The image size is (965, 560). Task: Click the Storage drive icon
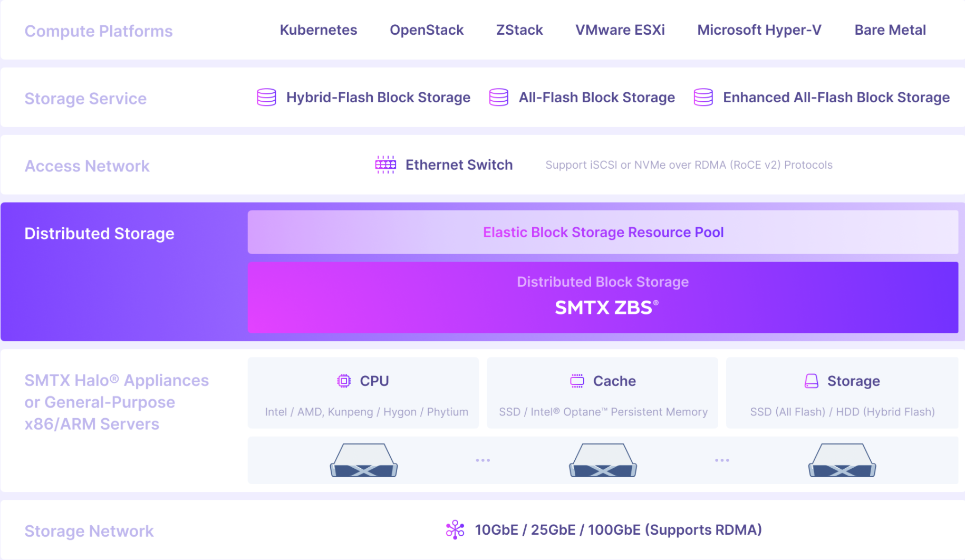click(x=812, y=381)
